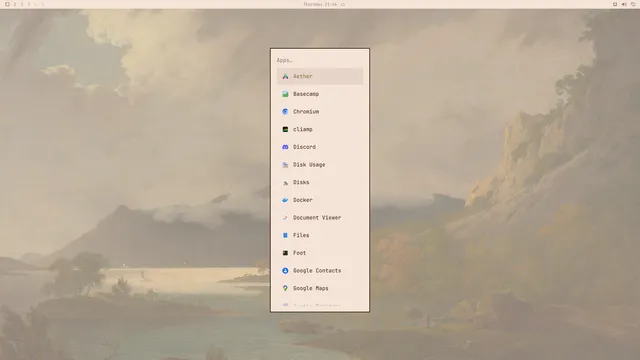
Task: Click the Disks app icon
Action: (285, 182)
